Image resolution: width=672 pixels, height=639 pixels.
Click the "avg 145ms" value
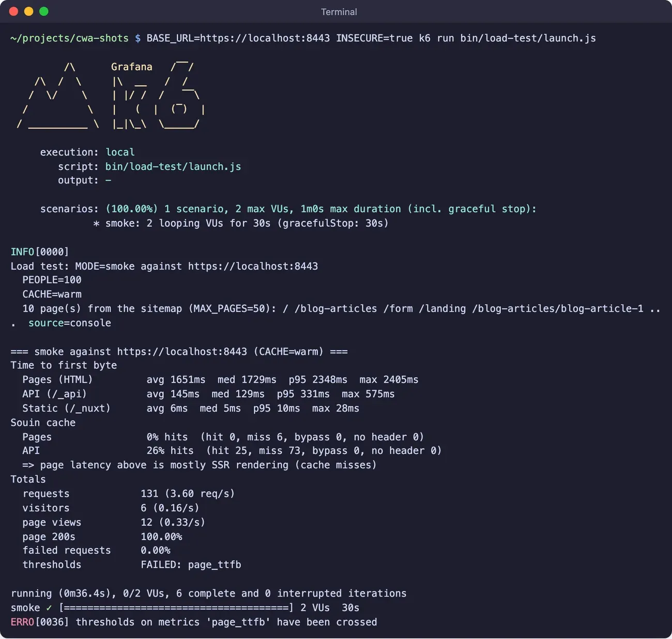[x=173, y=394]
